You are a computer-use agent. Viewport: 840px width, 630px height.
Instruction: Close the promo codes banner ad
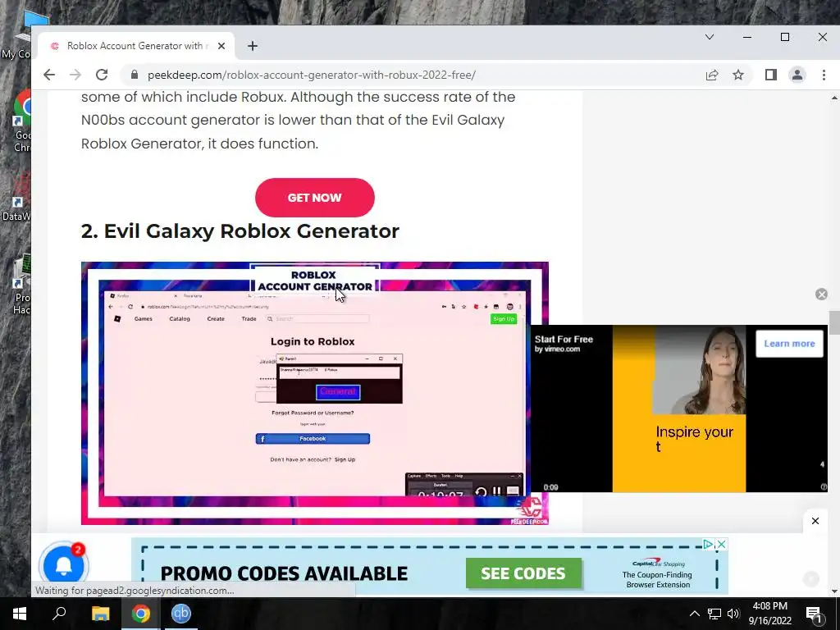click(722, 545)
